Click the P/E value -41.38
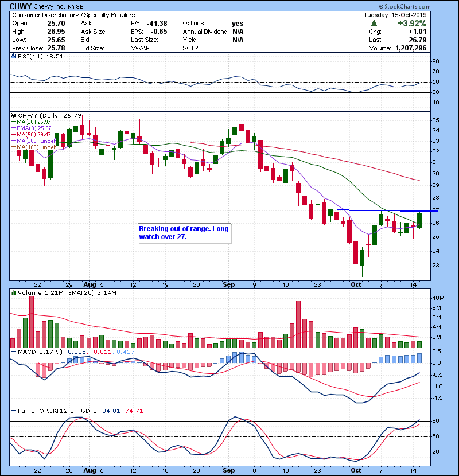459x476 pixels. [157, 24]
